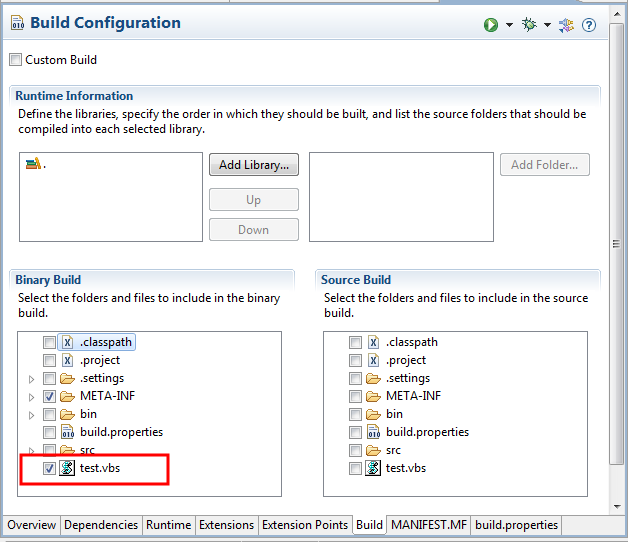Open the Debug dropdown arrow
The image size is (628, 542).
point(548,25)
